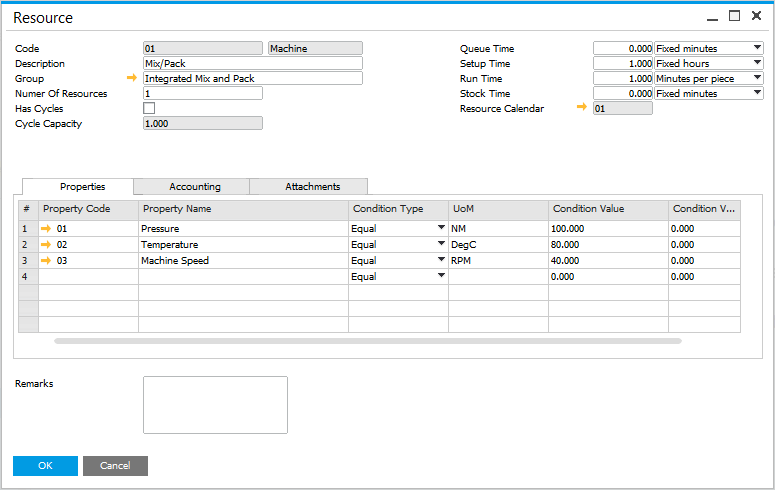
Task: Close the Resource window
Action: [756, 17]
